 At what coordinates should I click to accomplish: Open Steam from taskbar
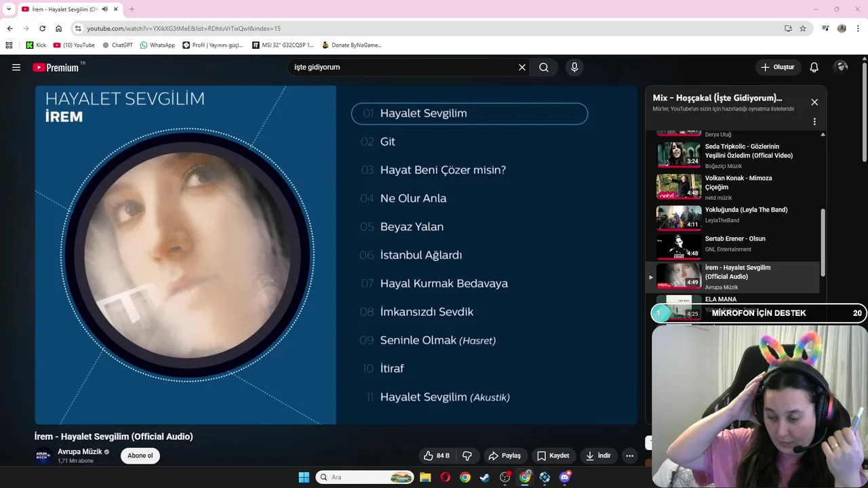pos(485,477)
